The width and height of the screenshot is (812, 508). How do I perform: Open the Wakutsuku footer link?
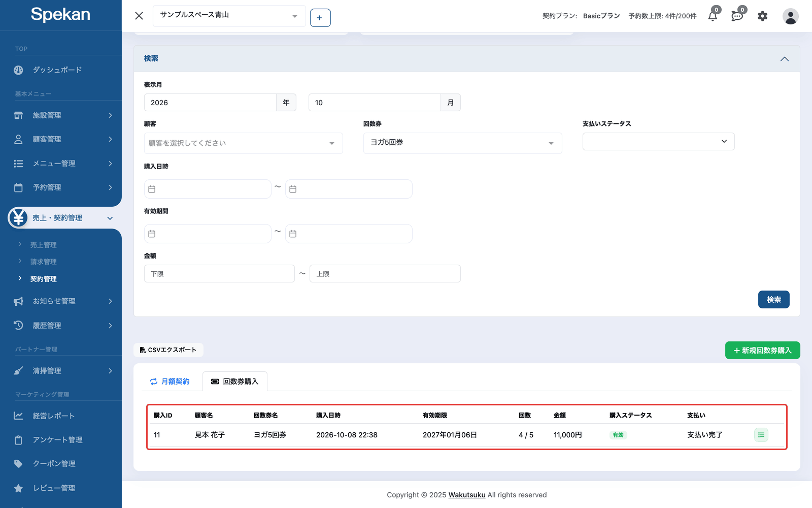(x=467, y=495)
